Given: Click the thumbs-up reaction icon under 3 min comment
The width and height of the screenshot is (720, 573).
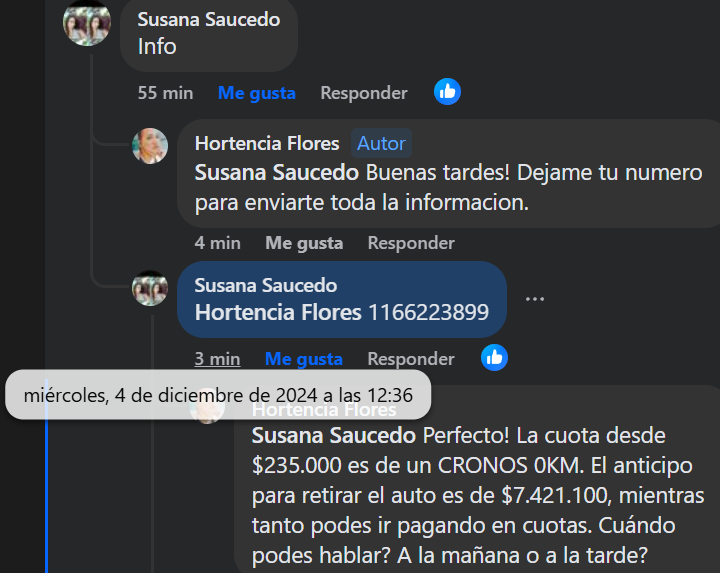Looking at the screenshot, I should click(x=495, y=358).
